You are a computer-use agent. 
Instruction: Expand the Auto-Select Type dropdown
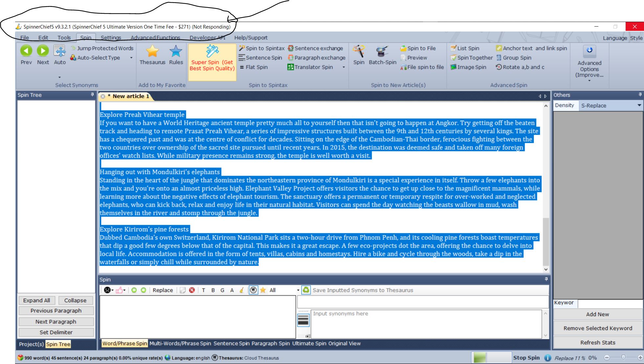(x=131, y=58)
